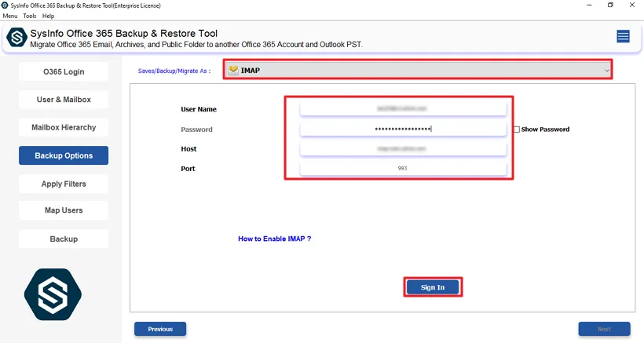Focus the User Name field
Viewport: 644px width, 343px height.
pyautogui.click(x=403, y=109)
